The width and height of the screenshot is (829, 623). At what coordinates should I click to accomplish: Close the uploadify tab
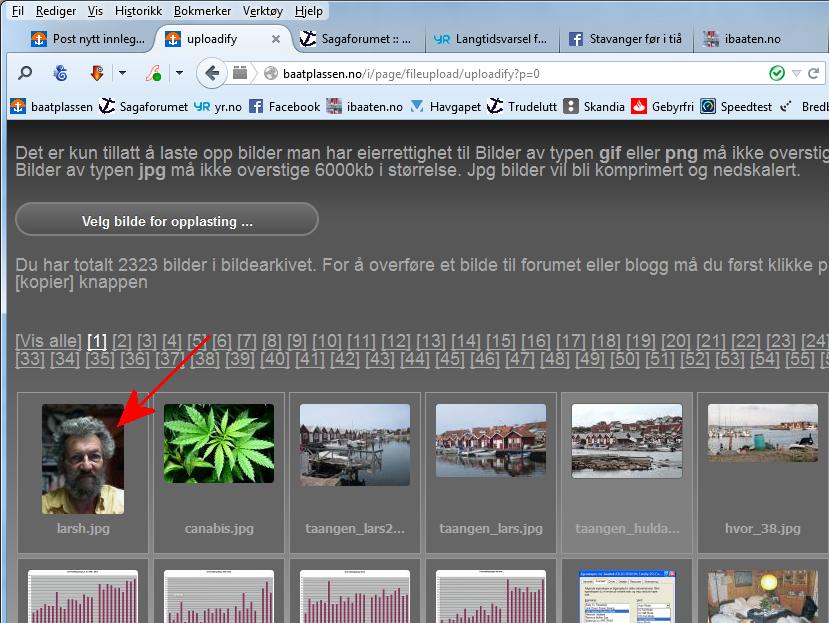tap(275, 39)
